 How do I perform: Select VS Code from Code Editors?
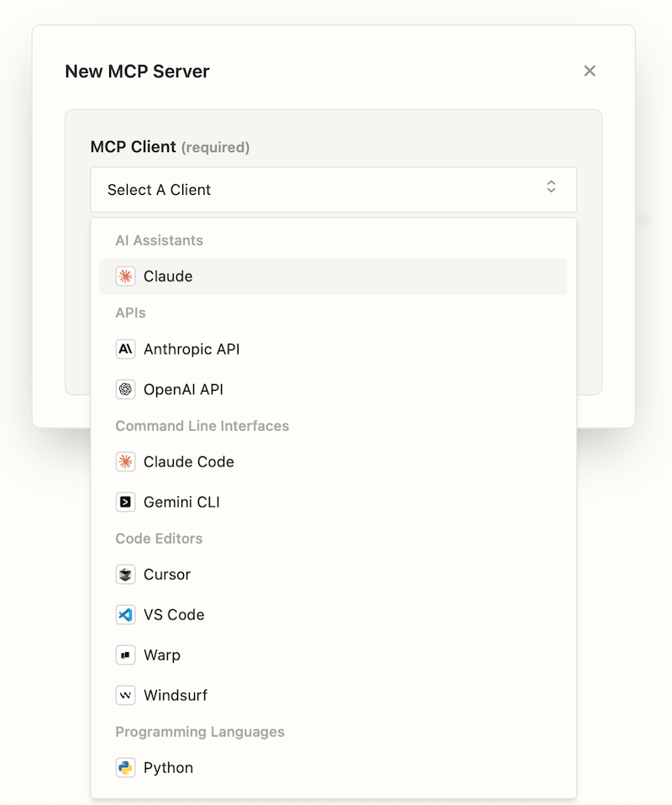point(174,614)
